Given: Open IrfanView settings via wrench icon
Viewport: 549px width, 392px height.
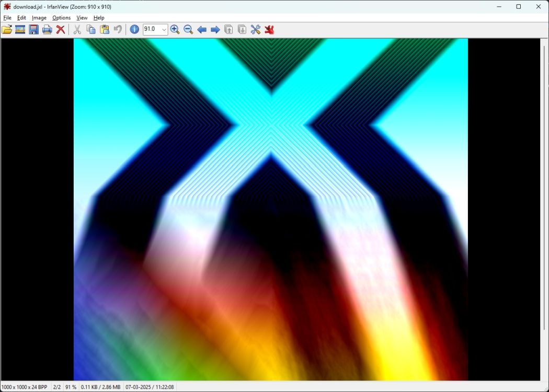Looking at the screenshot, I should point(255,30).
